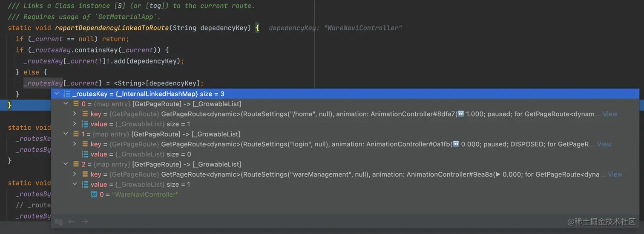The image size is (644, 234).
Task: Collapse map entry 0 node
Action: tap(66, 104)
